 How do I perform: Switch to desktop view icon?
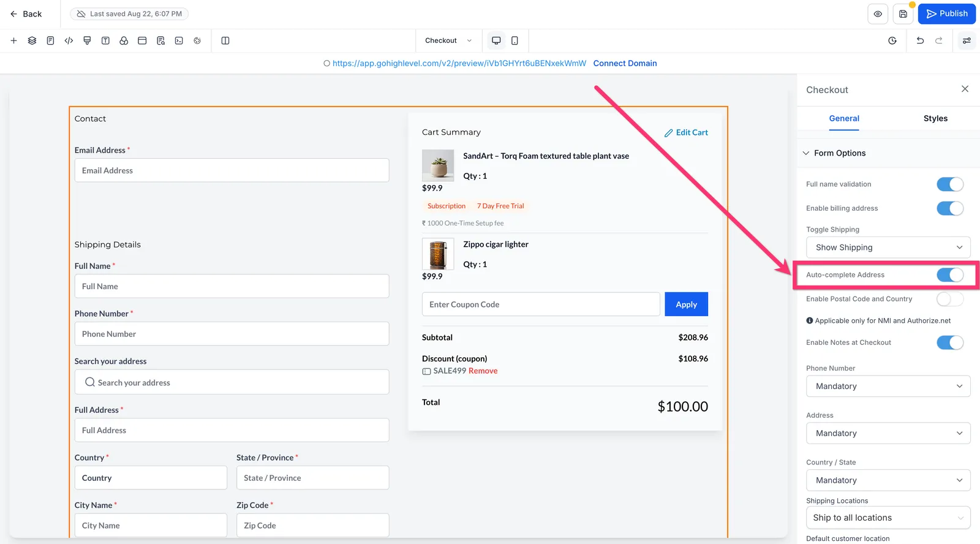pyautogui.click(x=496, y=40)
